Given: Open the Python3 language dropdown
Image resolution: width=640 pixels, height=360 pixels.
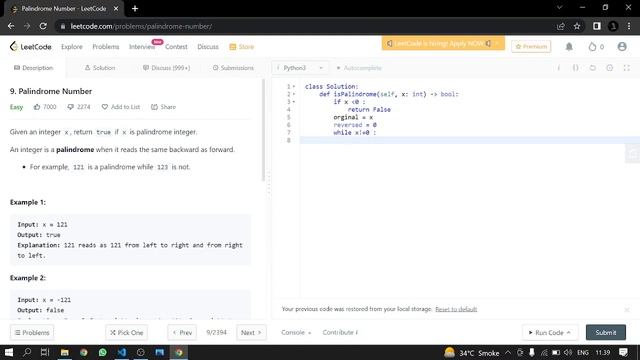Looking at the screenshot, I should 300,68.
